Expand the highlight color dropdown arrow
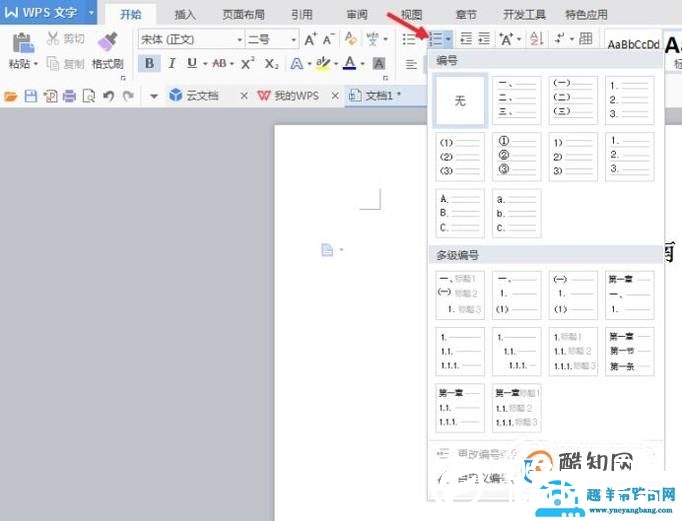Screen dimensions: 682x521 coord(336,64)
